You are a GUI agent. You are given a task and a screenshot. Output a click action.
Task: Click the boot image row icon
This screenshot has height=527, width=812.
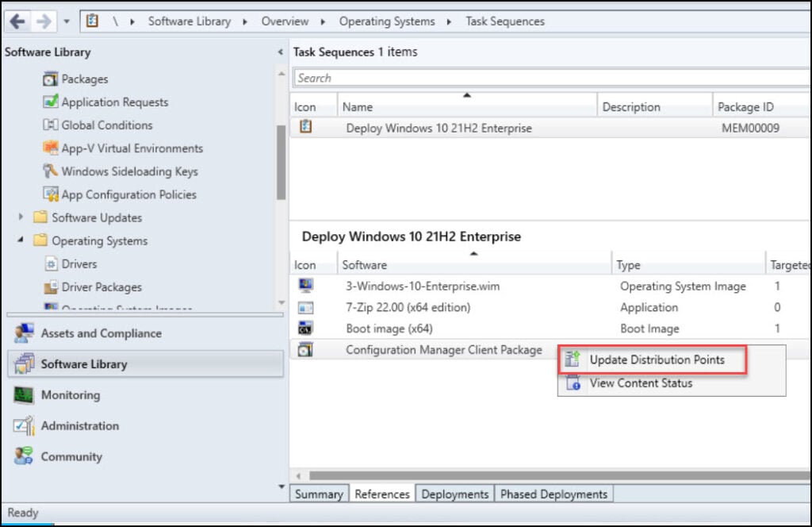point(305,328)
